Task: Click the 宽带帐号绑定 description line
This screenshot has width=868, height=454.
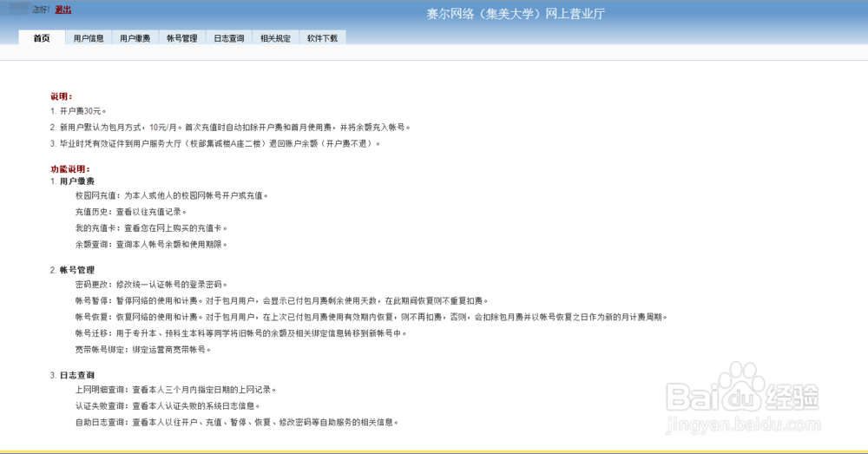Action: pos(143,349)
